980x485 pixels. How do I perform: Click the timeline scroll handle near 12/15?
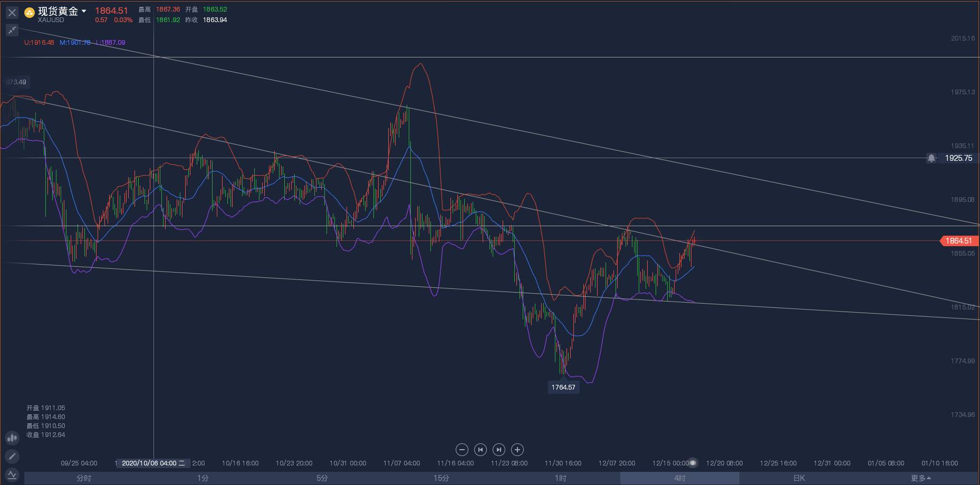pyautogui.click(x=693, y=463)
